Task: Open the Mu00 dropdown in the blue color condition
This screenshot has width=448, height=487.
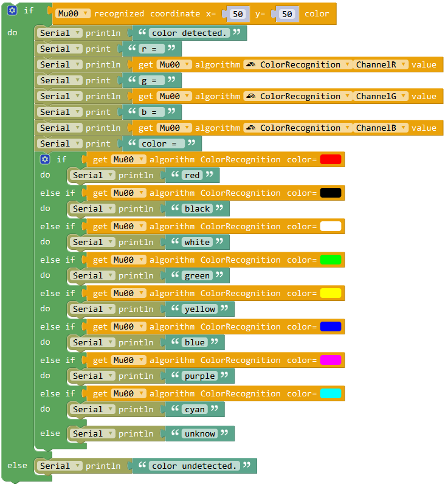Action: (x=128, y=326)
